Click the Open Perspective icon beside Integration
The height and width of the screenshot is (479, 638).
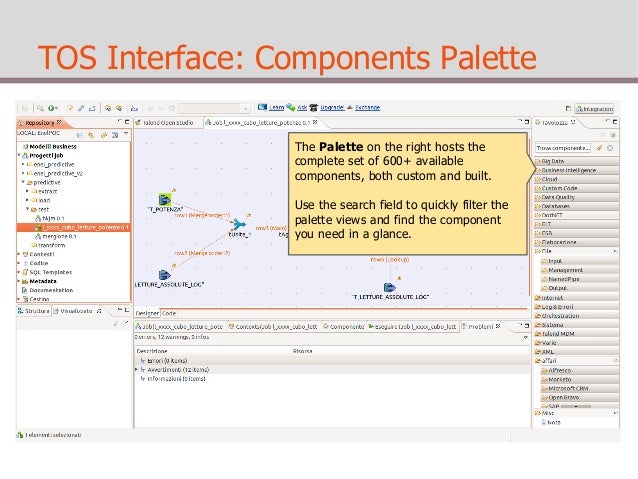(568, 109)
